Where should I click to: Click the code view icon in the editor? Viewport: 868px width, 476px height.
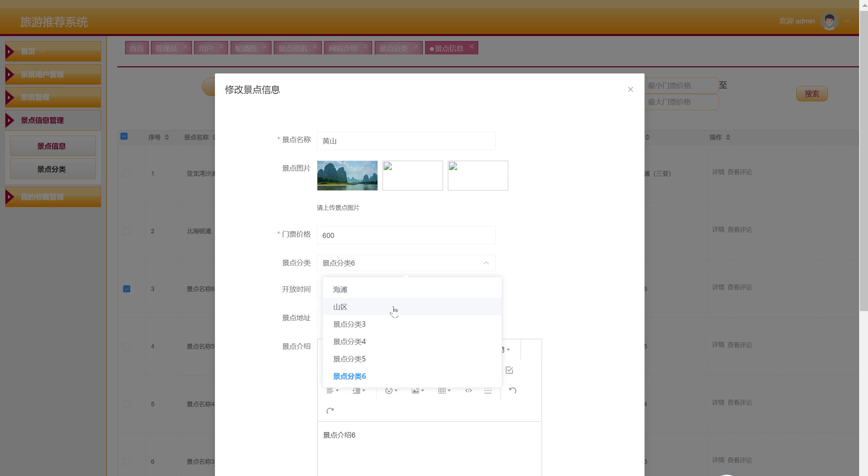pyautogui.click(x=468, y=390)
